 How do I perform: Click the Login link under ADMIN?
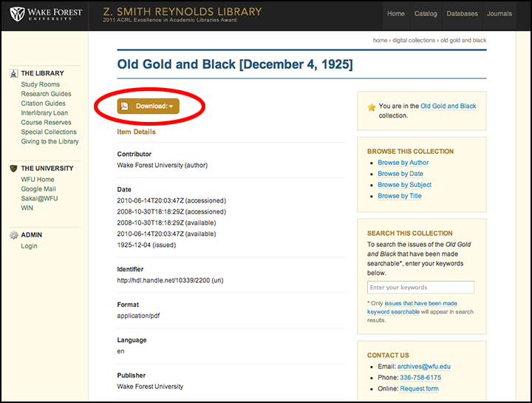pos(29,245)
